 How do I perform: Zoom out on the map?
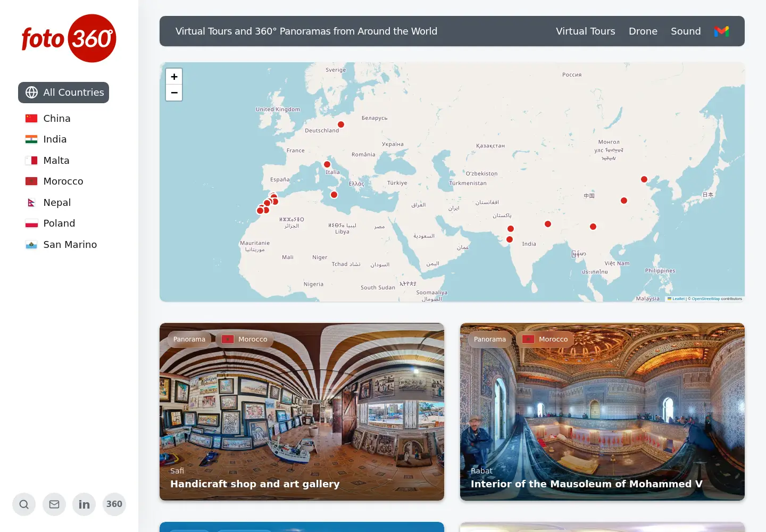point(174,93)
